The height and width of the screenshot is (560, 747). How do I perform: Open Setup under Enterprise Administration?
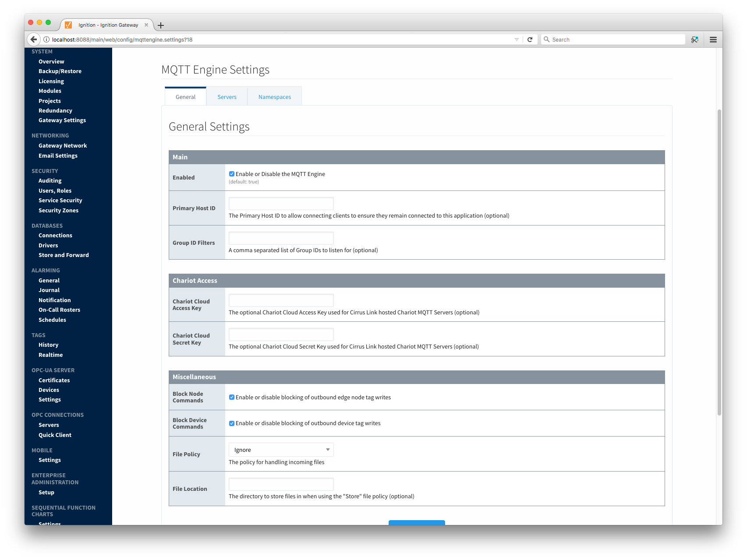pyautogui.click(x=46, y=493)
